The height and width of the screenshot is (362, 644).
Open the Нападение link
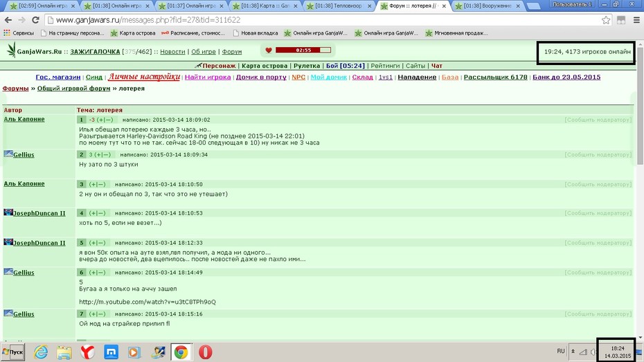pyautogui.click(x=417, y=77)
